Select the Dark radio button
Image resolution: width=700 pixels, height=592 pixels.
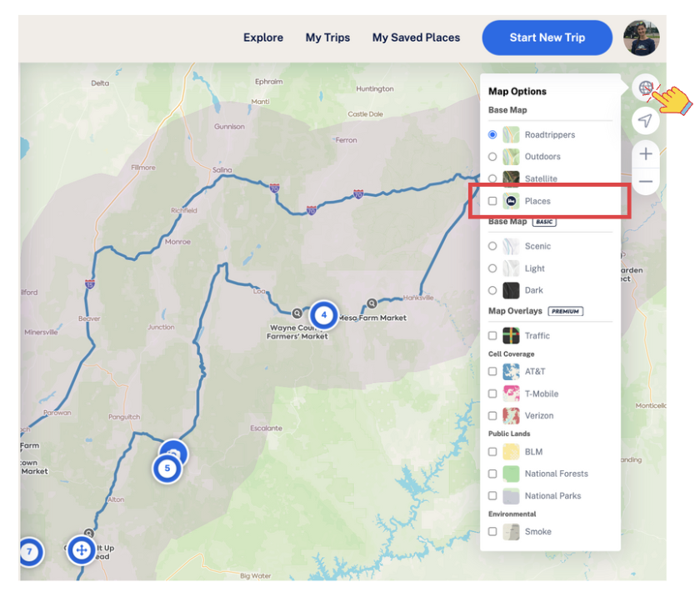tap(492, 290)
